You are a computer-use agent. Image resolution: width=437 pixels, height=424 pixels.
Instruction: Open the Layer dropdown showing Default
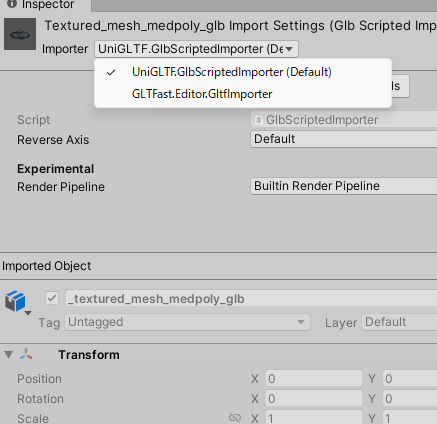pos(399,322)
